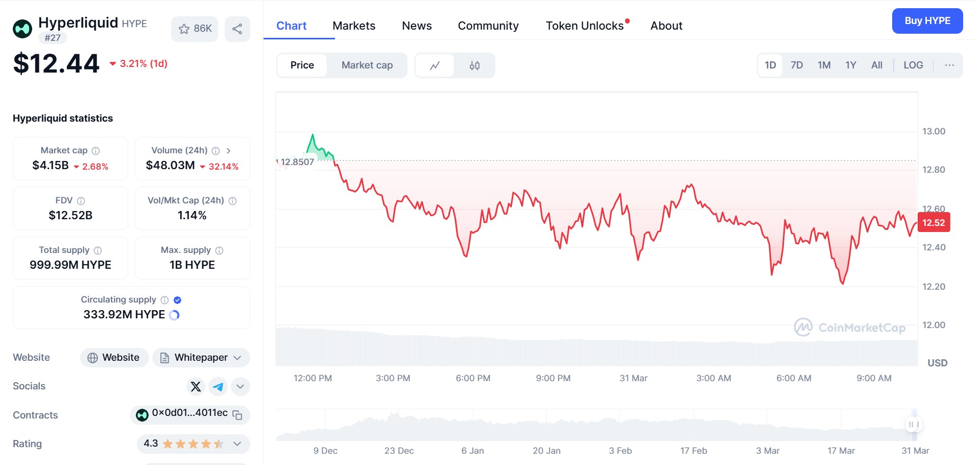Switch to candlestick chart icon
The height and width of the screenshot is (465, 980).
[x=474, y=65]
